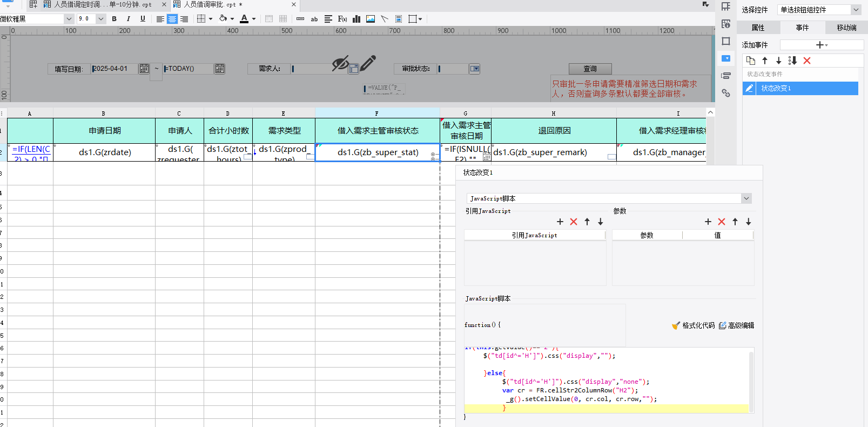Insert formula F(x) element

[x=342, y=19]
